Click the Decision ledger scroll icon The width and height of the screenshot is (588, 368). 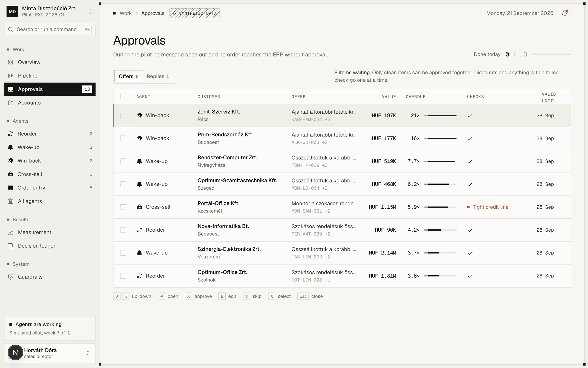11,246
